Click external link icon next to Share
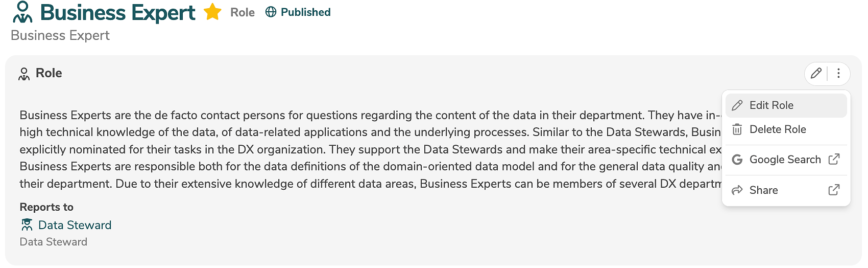Image resolution: width=868 pixels, height=268 pixels. (x=834, y=190)
